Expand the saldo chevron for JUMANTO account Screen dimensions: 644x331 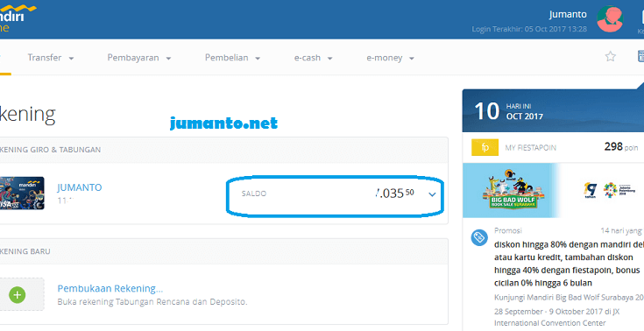(432, 194)
